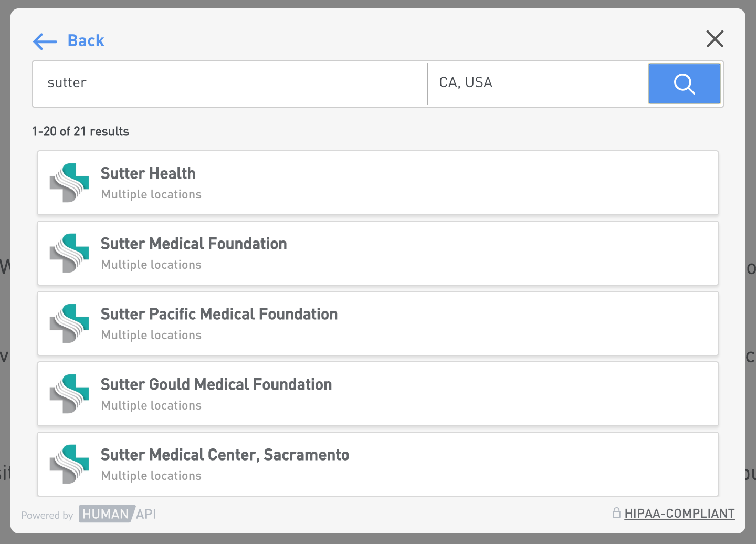Click the CA, USA location field

pyautogui.click(x=538, y=83)
